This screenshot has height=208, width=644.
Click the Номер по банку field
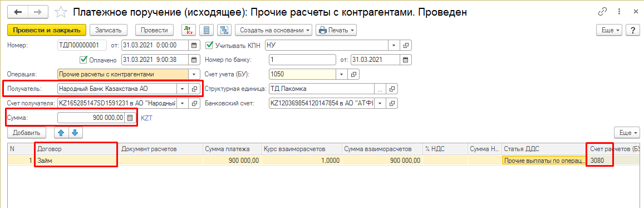tap(302, 60)
